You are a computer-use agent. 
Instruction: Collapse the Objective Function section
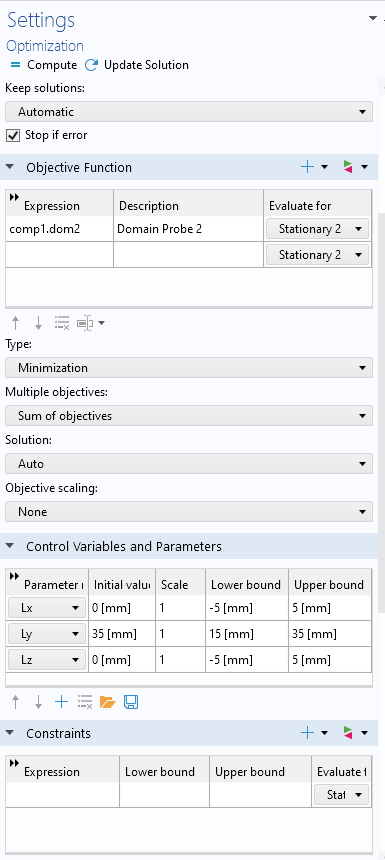pyautogui.click(x=10, y=167)
